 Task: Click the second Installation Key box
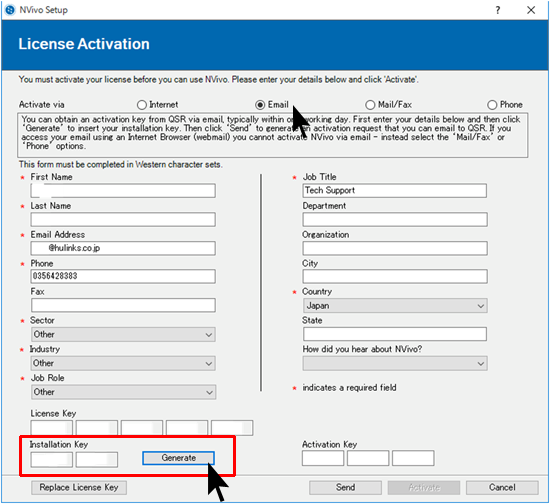click(x=97, y=459)
